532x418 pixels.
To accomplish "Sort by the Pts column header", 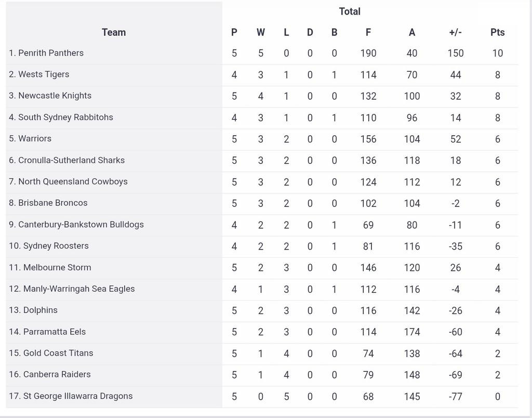I will tap(497, 32).
